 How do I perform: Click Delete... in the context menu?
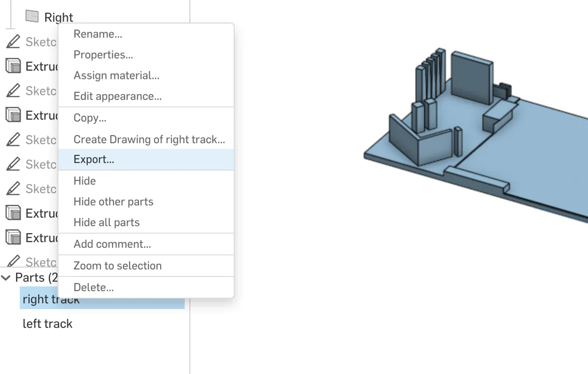pos(146,287)
